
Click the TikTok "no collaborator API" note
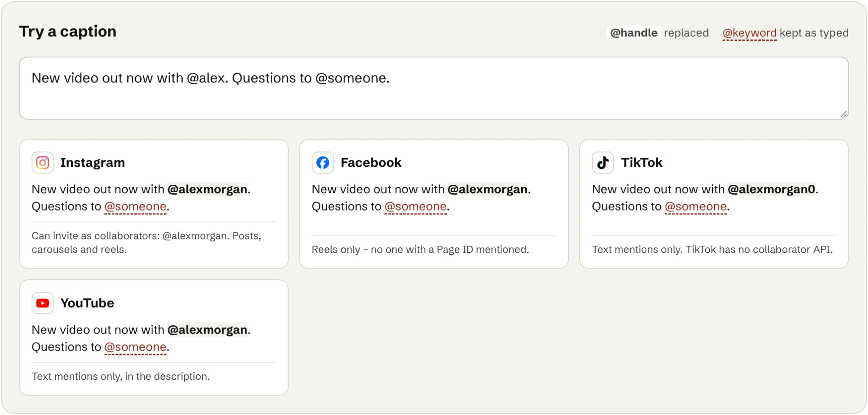pyautogui.click(x=712, y=250)
